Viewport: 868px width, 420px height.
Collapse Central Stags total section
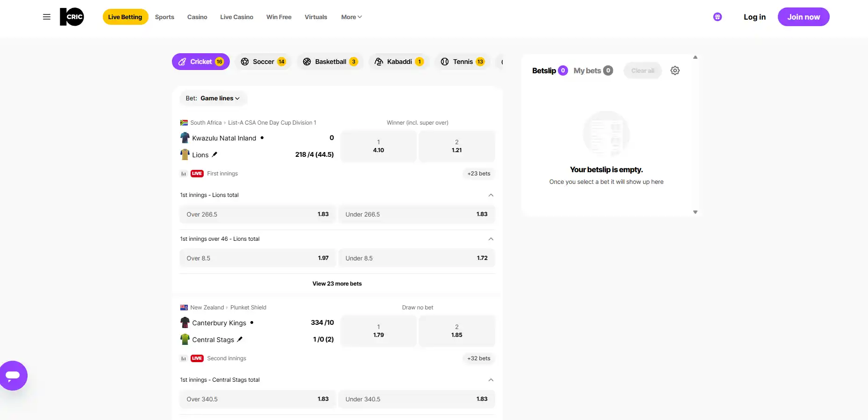[491, 380]
